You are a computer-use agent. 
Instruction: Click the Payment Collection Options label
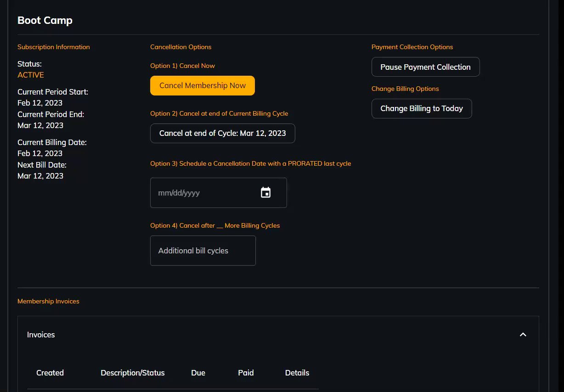click(x=412, y=47)
